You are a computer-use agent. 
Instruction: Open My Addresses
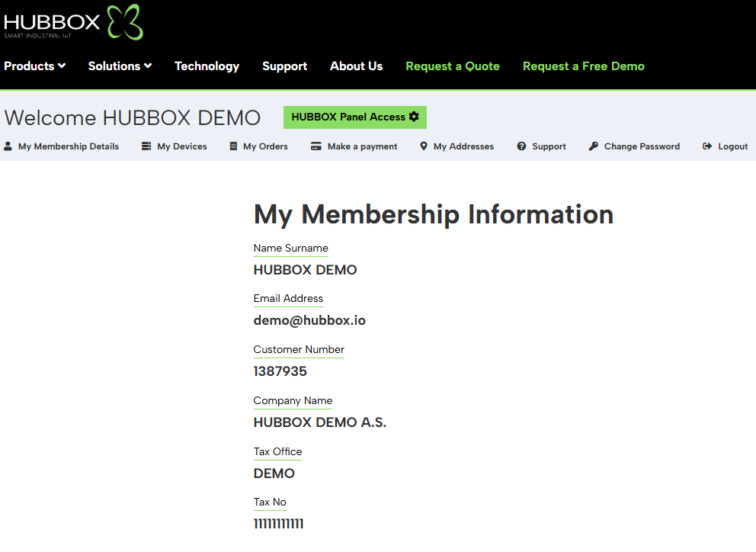[457, 146]
